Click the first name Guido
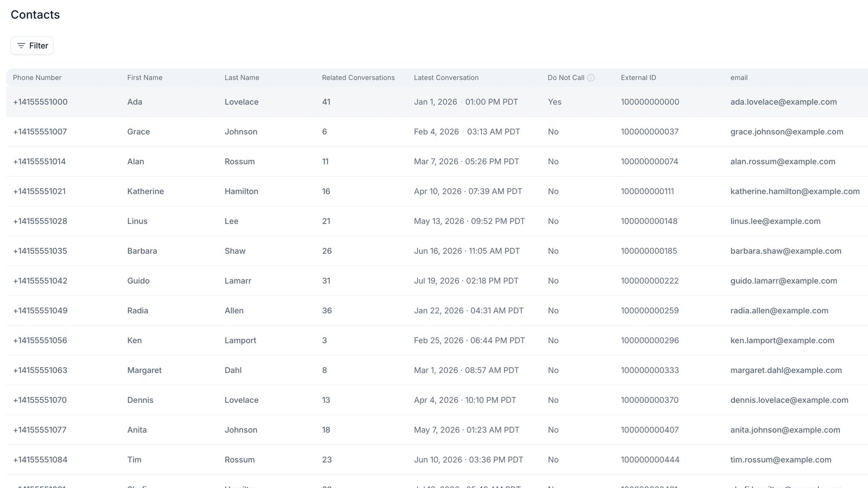 (x=138, y=281)
